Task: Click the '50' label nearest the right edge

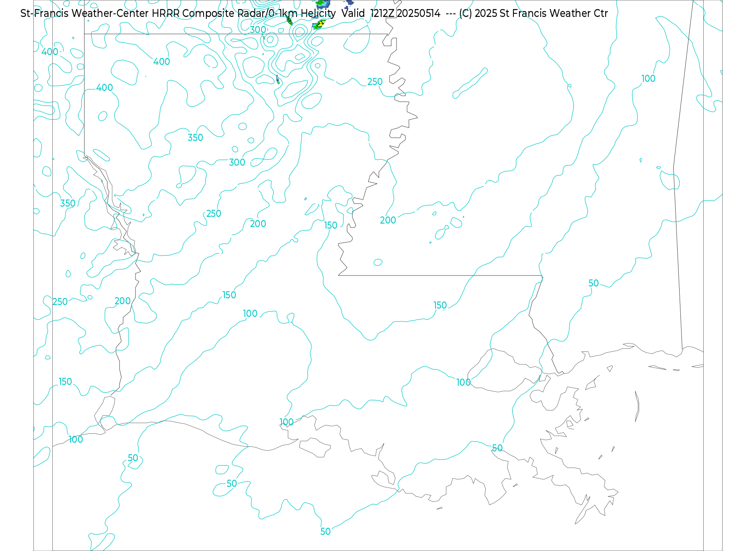Action: coord(593,283)
